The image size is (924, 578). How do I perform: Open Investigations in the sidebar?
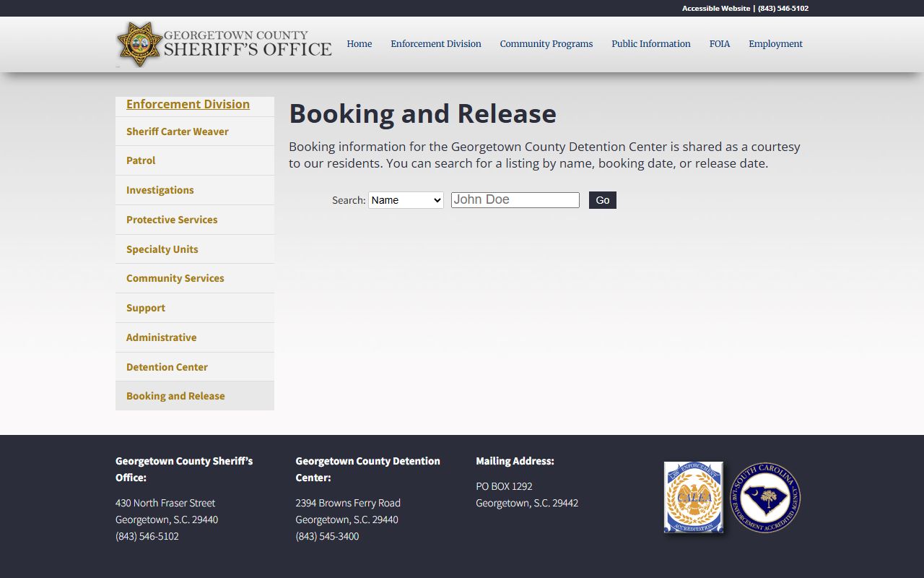pos(195,190)
